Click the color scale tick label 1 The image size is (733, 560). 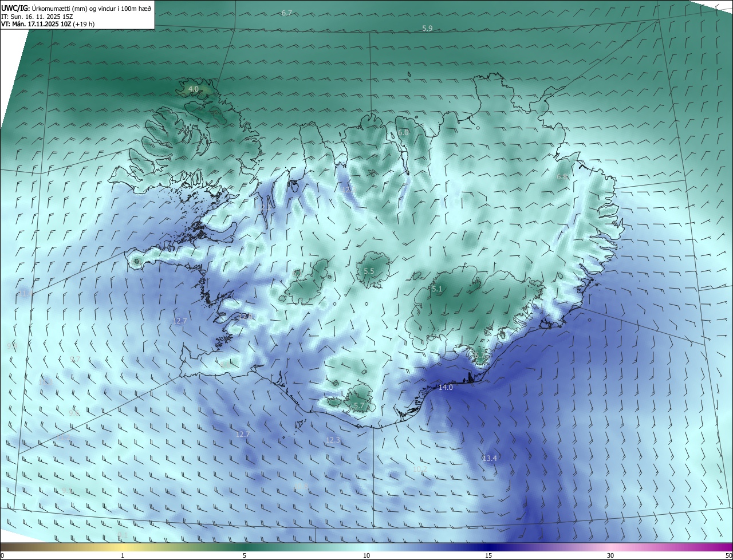pos(123,555)
